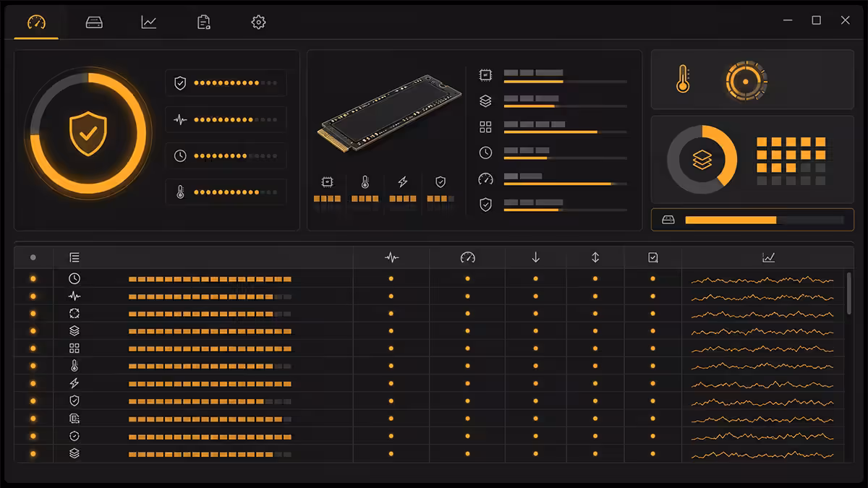Select the document icon row in the table

(429, 418)
